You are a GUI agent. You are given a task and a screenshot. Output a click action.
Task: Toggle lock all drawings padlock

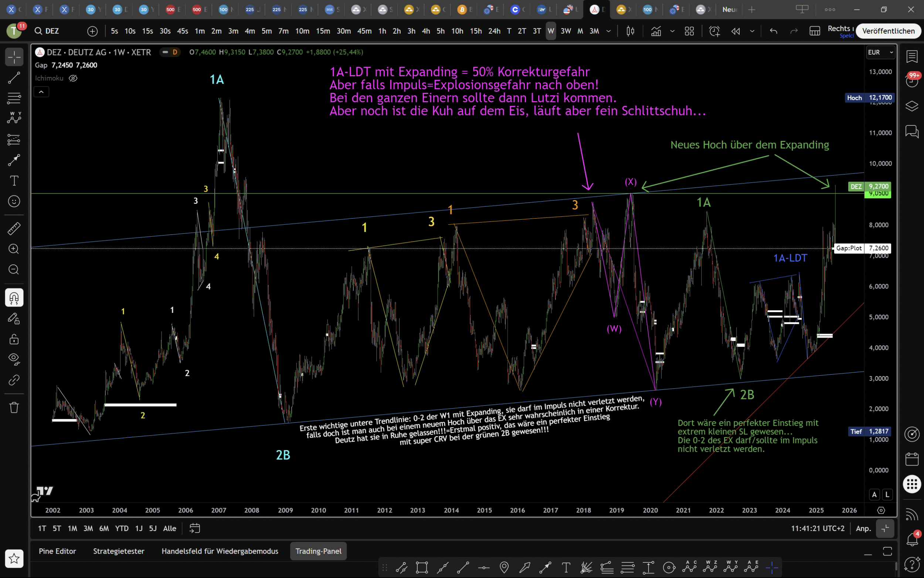[x=14, y=339]
